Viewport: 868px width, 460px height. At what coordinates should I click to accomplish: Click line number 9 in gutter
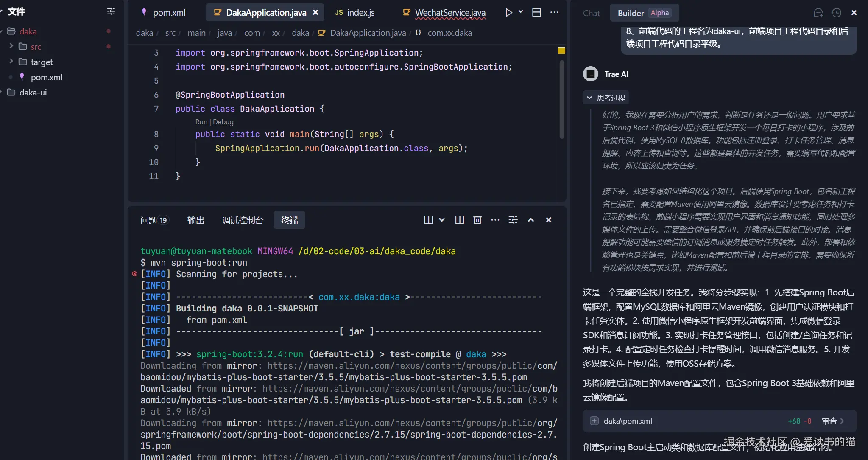click(x=156, y=148)
